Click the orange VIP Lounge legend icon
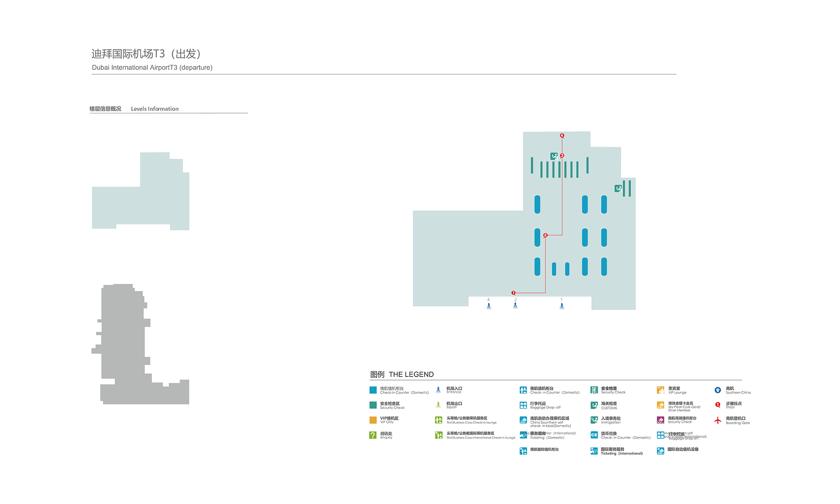 pos(660,390)
